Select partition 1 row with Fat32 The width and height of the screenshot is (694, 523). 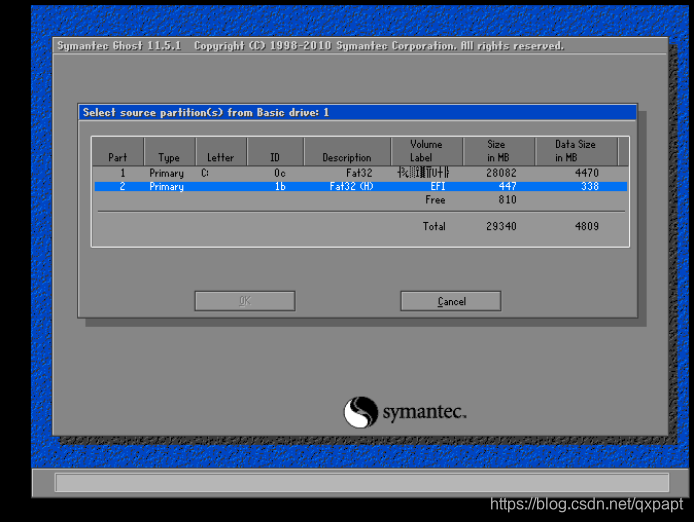360,173
